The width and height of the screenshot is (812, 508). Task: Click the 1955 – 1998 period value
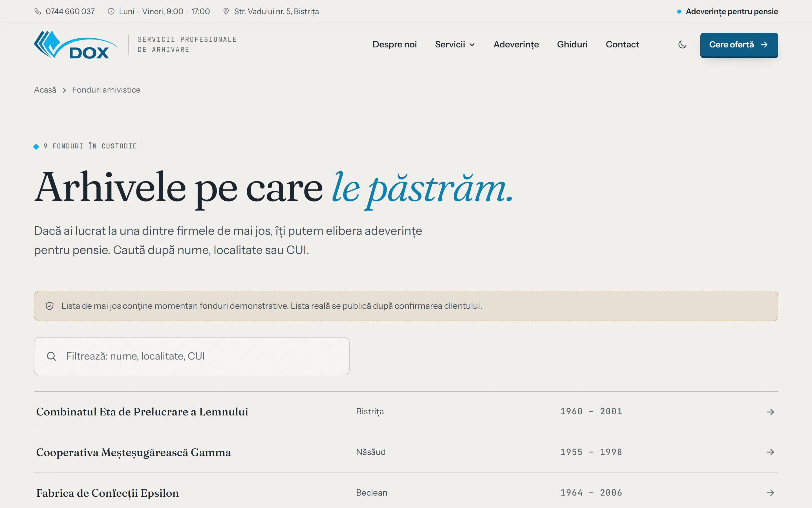click(x=591, y=452)
